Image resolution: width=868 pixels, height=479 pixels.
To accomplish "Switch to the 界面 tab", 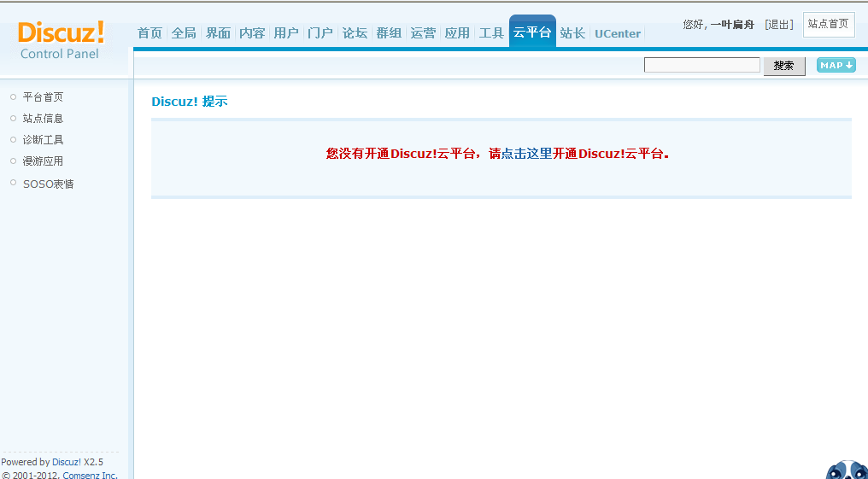I will [x=218, y=33].
